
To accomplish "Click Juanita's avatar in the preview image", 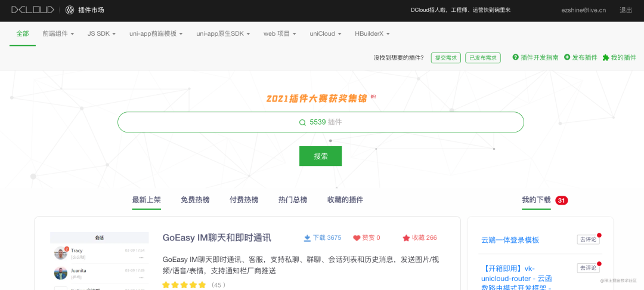I will click(x=61, y=273).
